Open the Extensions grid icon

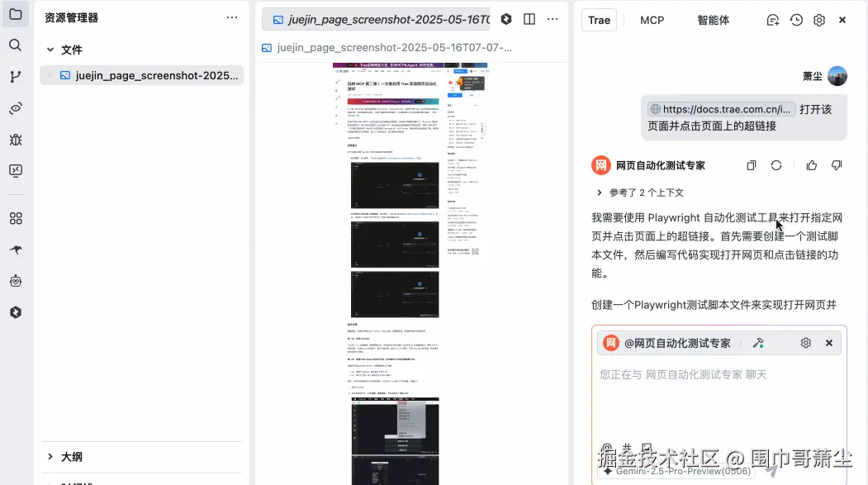pos(16,219)
